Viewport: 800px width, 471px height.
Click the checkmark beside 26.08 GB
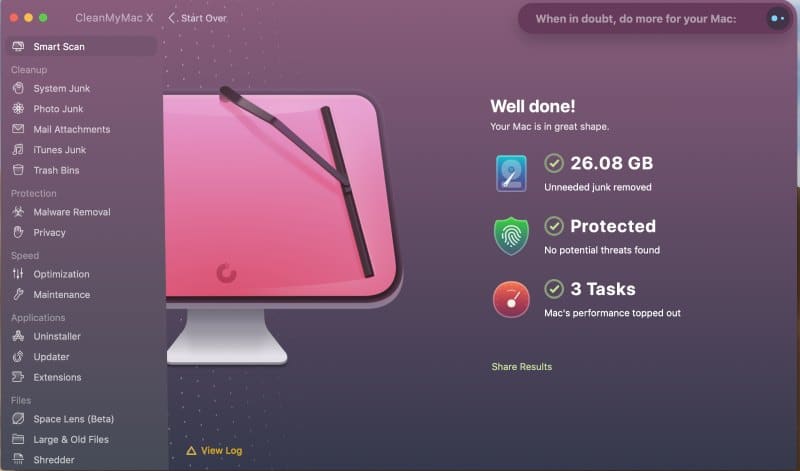[554, 163]
